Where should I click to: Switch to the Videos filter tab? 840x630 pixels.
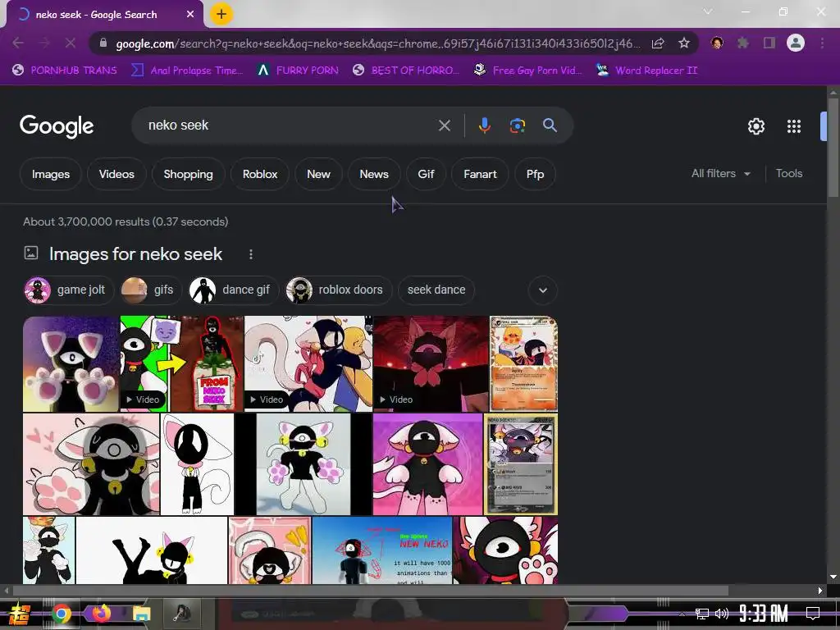(x=116, y=174)
